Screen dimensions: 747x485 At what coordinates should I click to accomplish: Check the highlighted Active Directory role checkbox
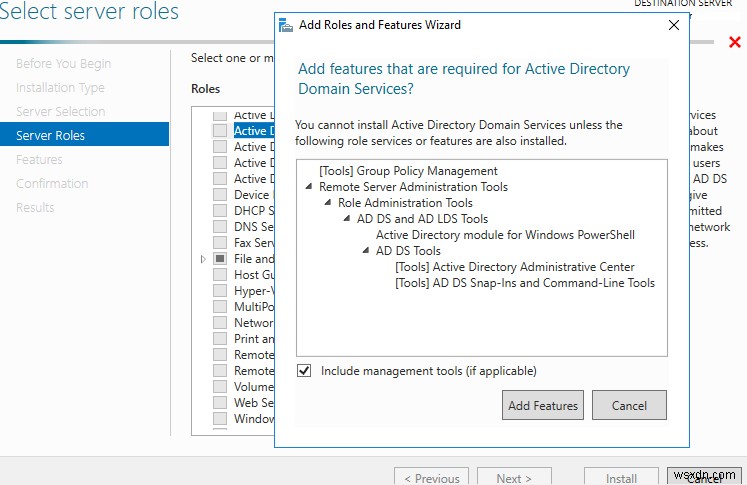[x=220, y=131]
